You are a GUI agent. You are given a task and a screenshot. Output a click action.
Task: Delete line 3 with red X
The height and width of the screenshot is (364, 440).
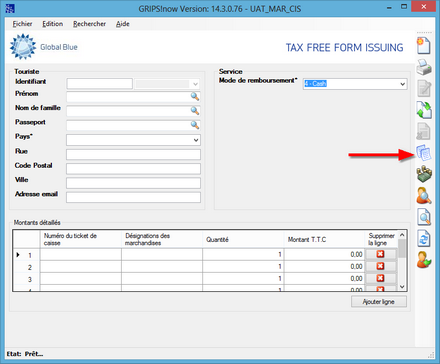pyautogui.click(x=380, y=278)
